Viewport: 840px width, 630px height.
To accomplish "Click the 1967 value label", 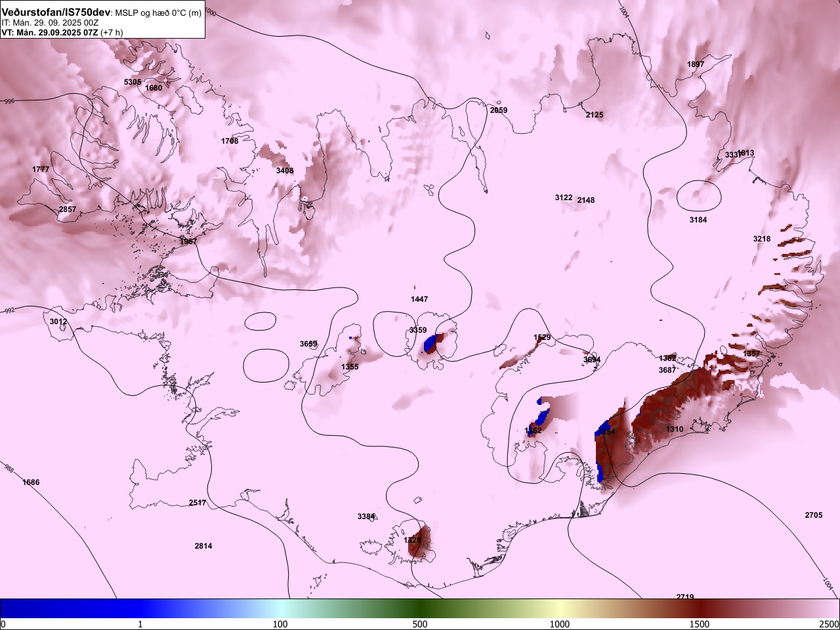I will coord(188,241).
